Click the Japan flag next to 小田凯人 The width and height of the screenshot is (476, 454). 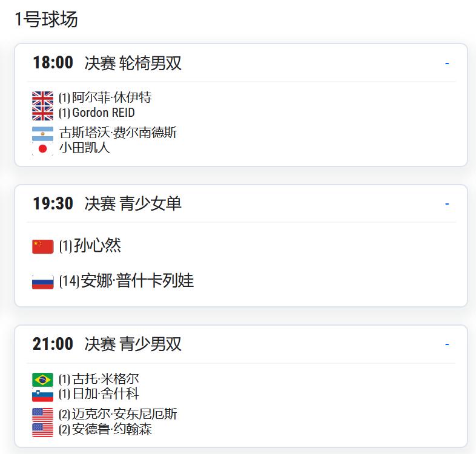click(42, 149)
